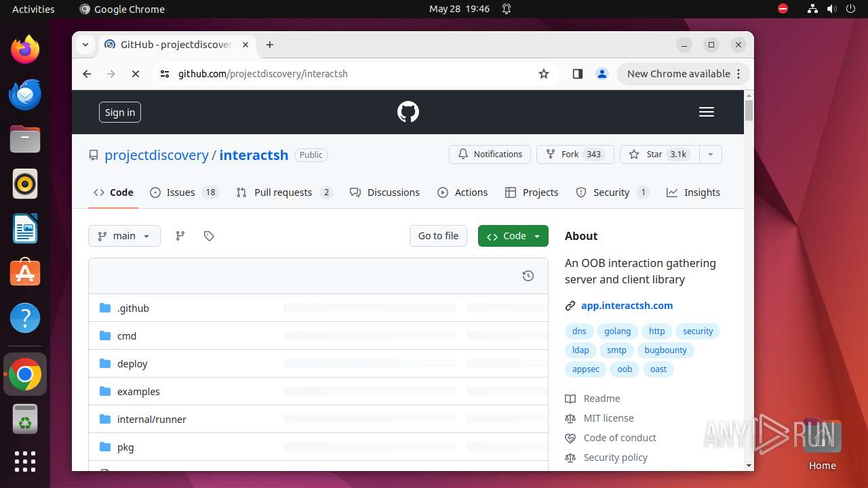Open the .github folder

(133, 308)
